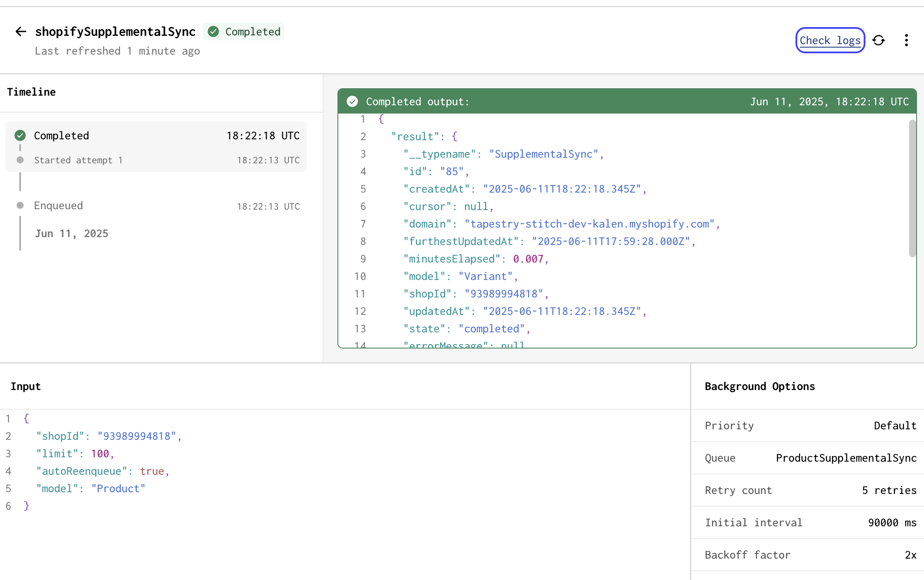The height and width of the screenshot is (580, 924).
Task: Click the '"cursor": null' output line
Action: (x=448, y=207)
